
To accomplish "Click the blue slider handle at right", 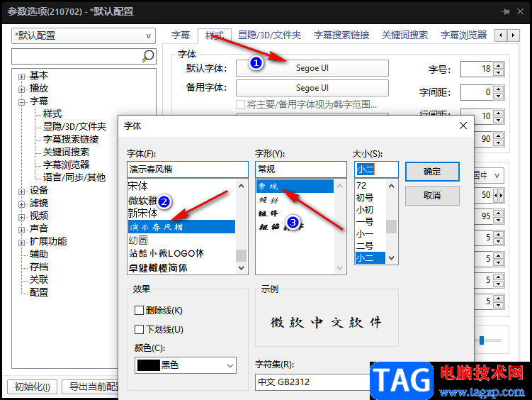I will click(x=482, y=340).
